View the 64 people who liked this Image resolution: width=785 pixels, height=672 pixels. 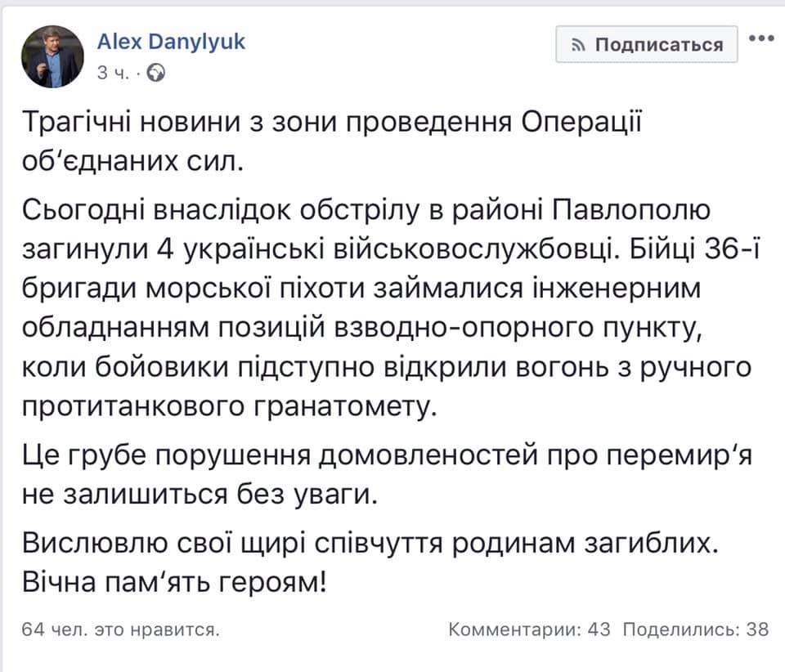119,629
